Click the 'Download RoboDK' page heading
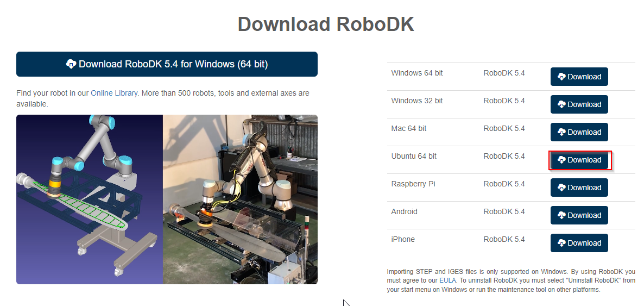 [x=326, y=24]
